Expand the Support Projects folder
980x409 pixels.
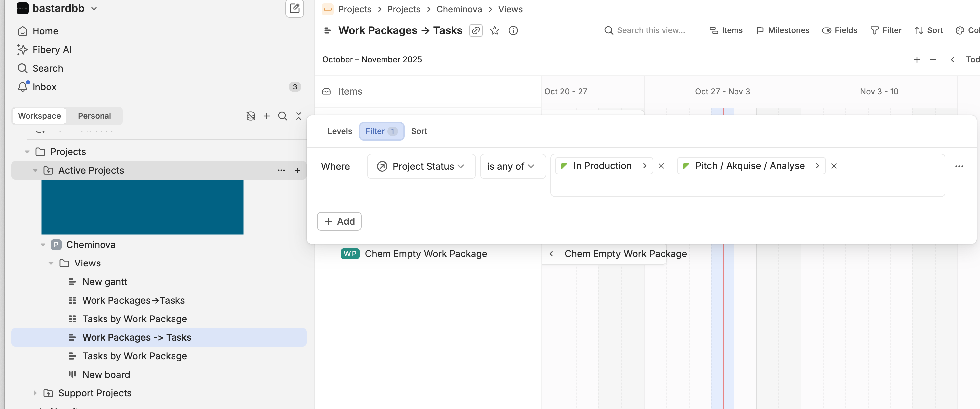[x=35, y=393]
